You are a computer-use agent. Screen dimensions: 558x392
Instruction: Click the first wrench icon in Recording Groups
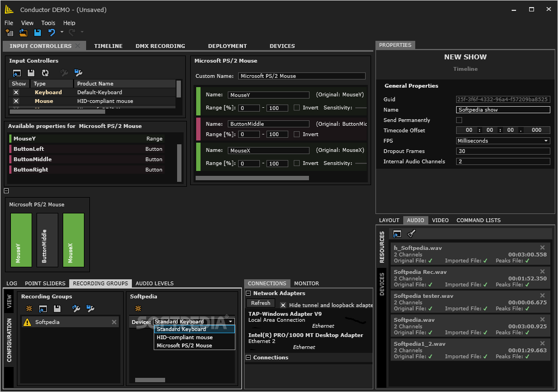click(76, 308)
